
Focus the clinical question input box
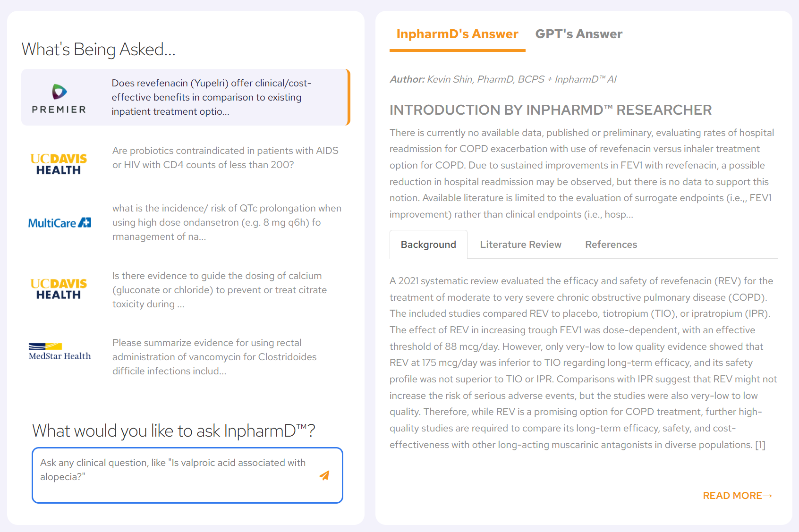[x=187, y=475]
